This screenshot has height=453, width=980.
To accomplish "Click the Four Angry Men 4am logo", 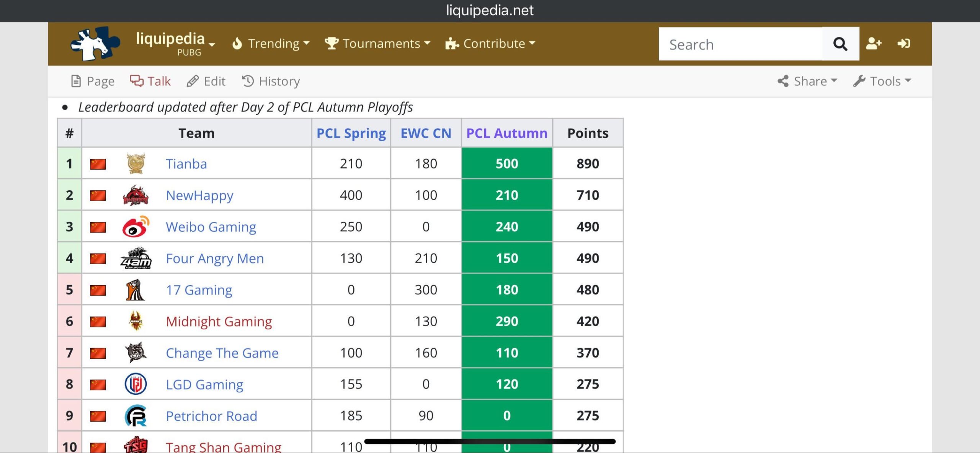I will [136, 258].
